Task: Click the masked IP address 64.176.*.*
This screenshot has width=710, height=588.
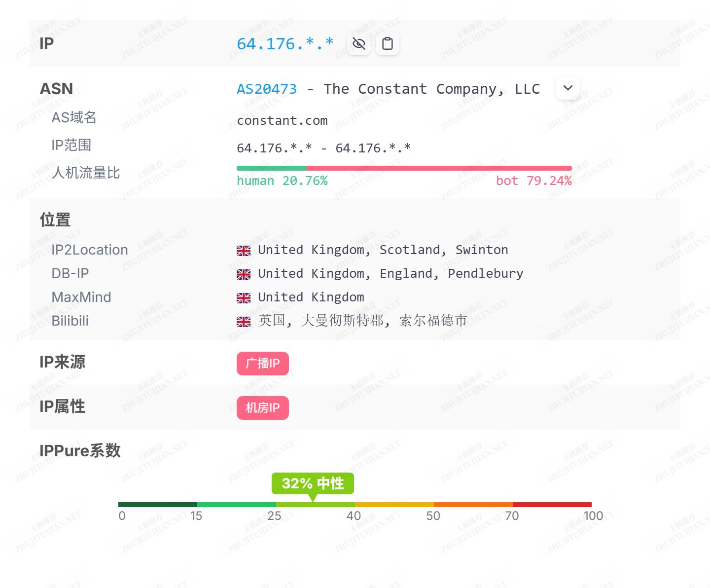Action: [x=285, y=44]
